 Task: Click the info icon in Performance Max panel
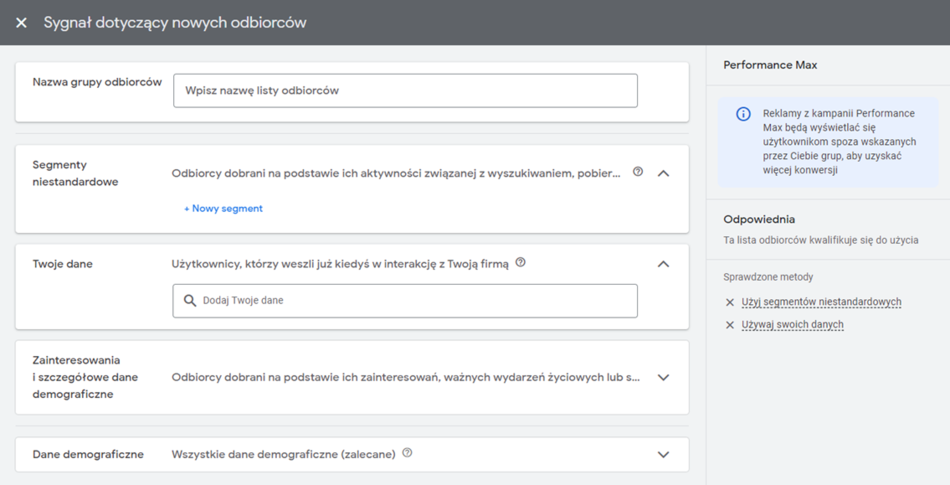pos(743,114)
